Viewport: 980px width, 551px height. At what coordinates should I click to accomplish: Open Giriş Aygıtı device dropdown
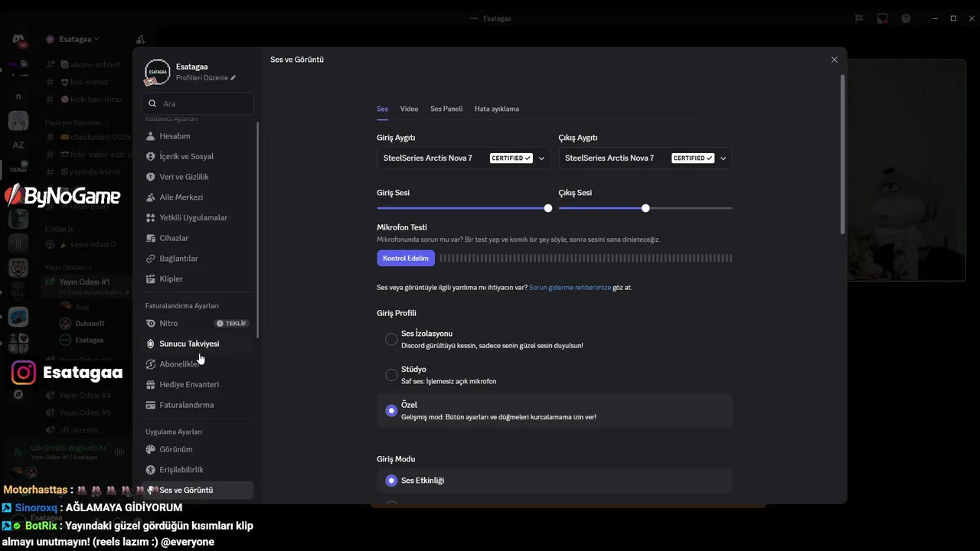click(x=463, y=158)
